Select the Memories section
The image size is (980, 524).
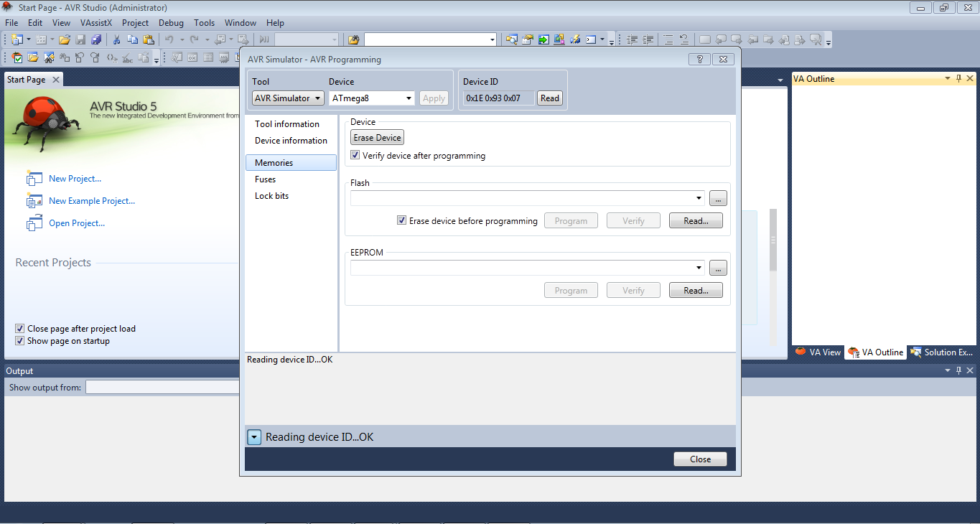click(x=291, y=163)
